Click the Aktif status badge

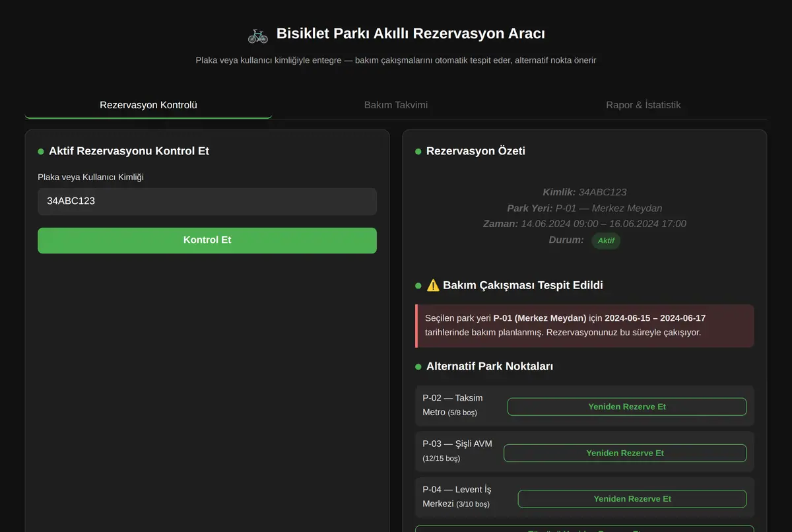[606, 240]
